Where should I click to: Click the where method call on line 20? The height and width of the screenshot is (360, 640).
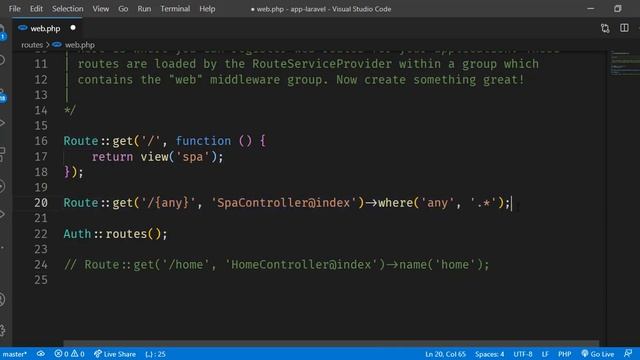(395, 203)
